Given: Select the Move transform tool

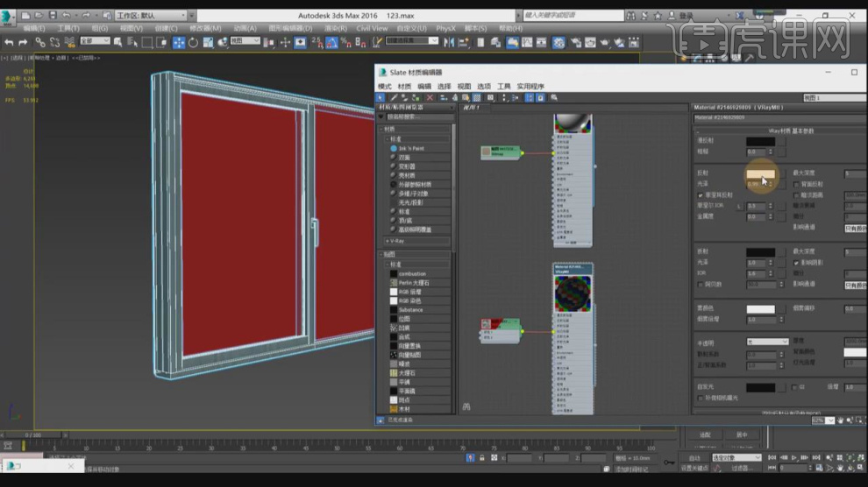Looking at the screenshot, I should [x=178, y=42].
